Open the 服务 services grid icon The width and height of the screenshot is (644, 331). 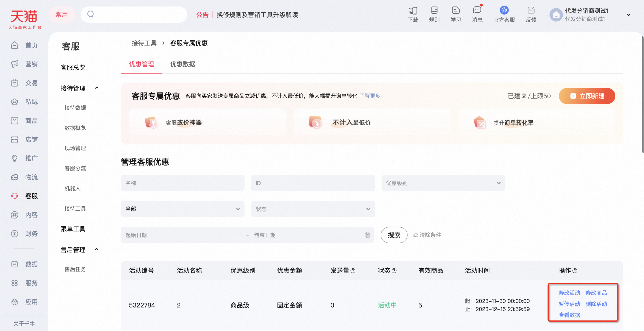click(15, 283)
